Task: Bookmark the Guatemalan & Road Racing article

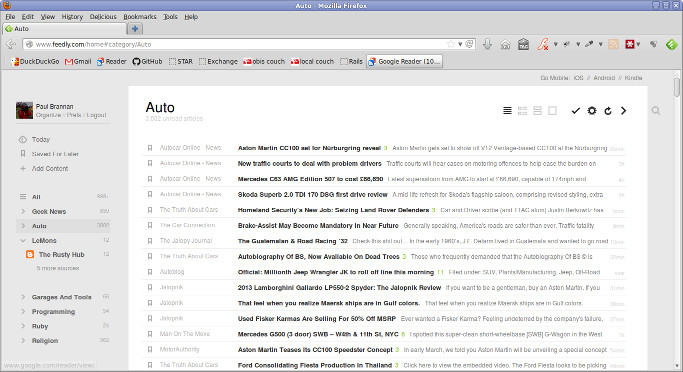Action: (150, 241)
